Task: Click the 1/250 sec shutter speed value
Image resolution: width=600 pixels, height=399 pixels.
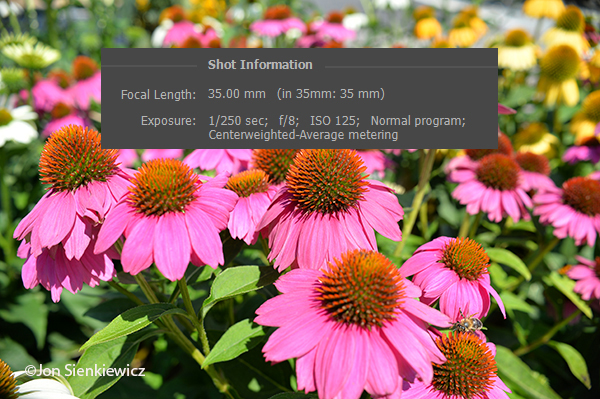Action: click(x=238, y=121)
